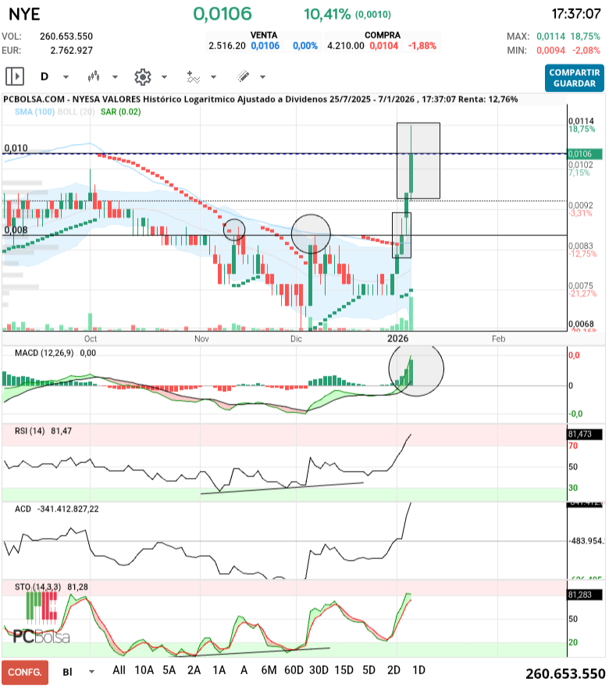Select the drawing pencil tool icon
The height and width of the screenshot is (689, 616).
[x=243, y=76]
